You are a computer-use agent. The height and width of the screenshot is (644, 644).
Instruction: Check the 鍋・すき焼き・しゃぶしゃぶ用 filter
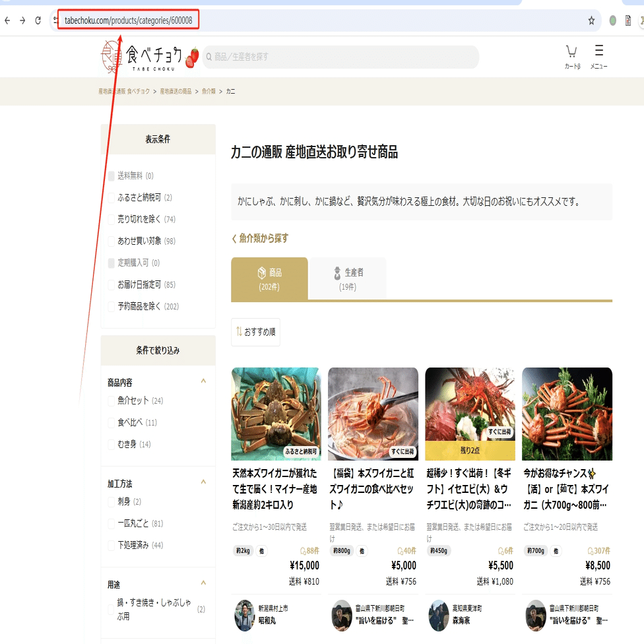click(112, 610)
